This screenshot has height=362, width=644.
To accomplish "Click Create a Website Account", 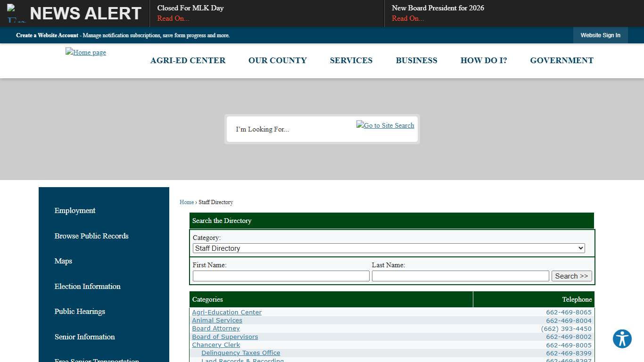I will coord(47,35).
